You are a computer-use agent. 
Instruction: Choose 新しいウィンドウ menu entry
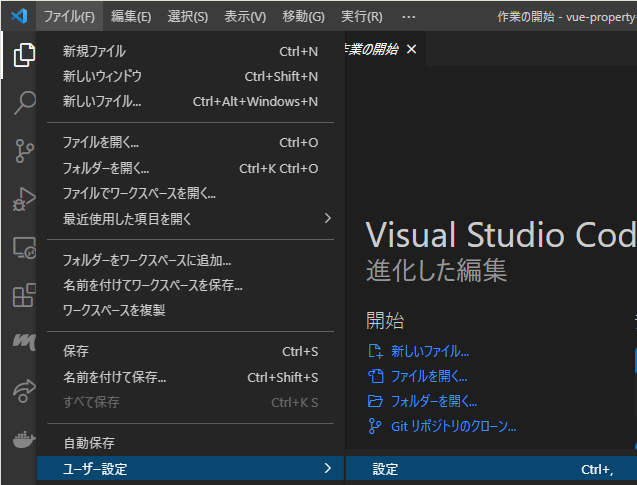[x=191, y=76]
